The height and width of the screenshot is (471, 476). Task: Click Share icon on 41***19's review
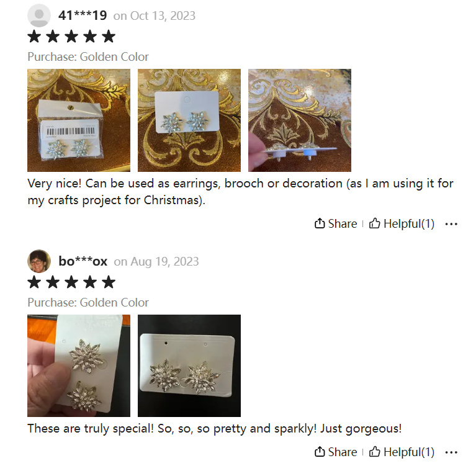(x=320, y=223)
